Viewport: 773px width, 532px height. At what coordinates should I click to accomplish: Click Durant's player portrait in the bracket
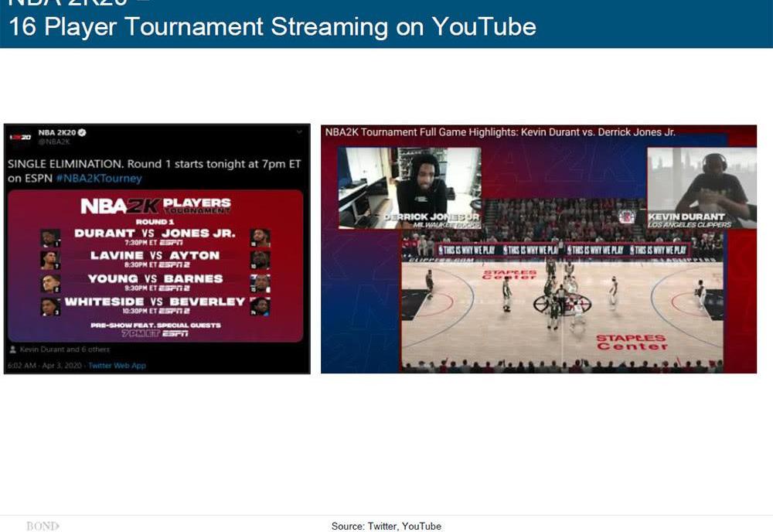pos(50,237)
